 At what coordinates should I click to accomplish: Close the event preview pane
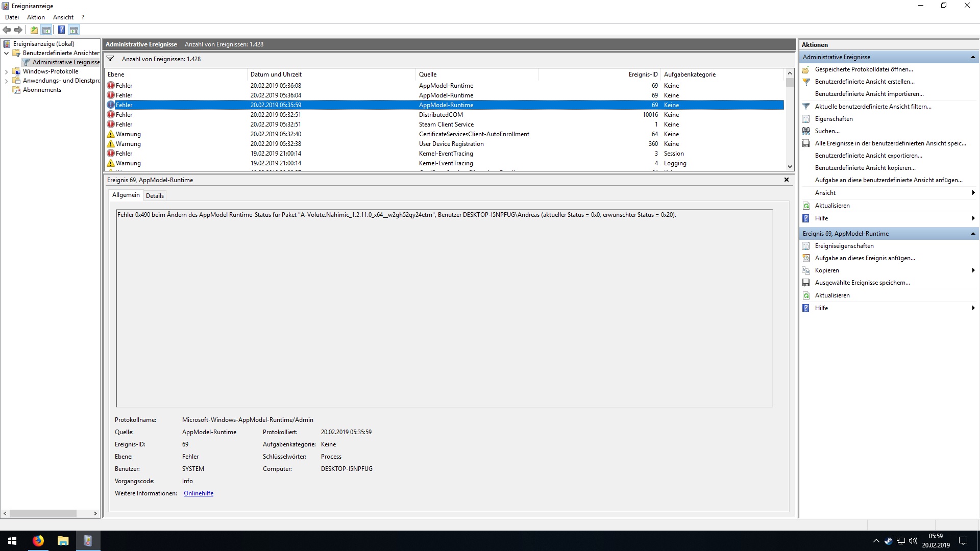pyautogui.click(x=787, y=180)
